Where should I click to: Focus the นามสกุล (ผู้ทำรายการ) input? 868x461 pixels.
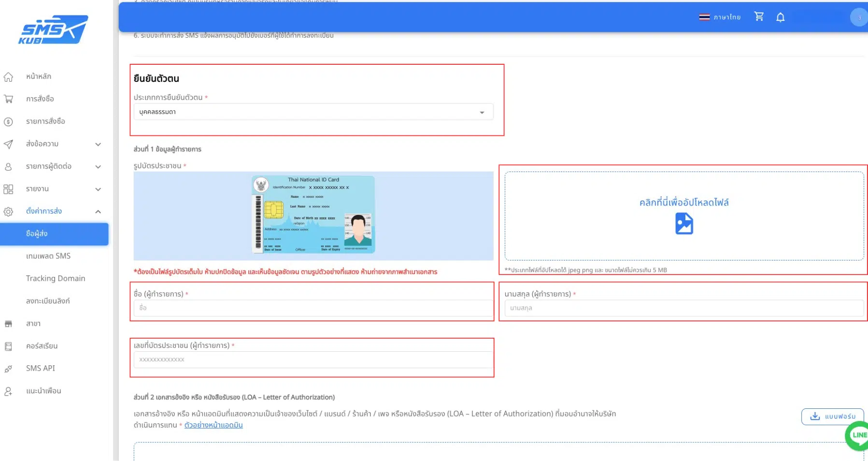click(x=684, y=308)
